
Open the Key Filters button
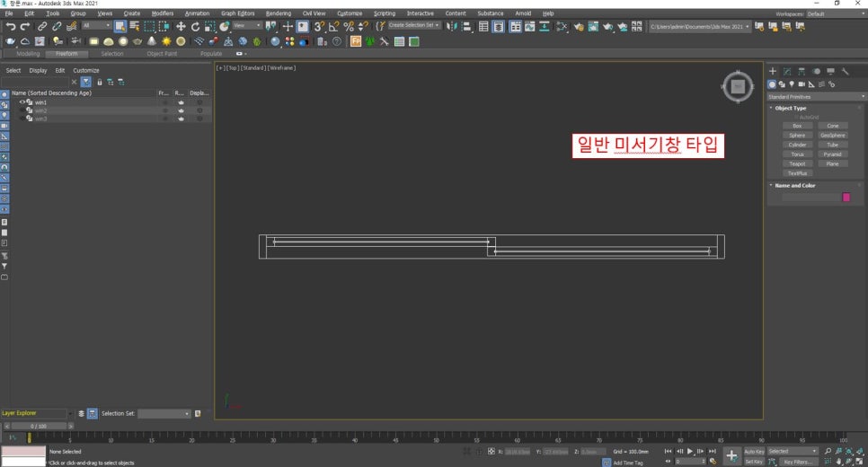[x=798, y=462]
